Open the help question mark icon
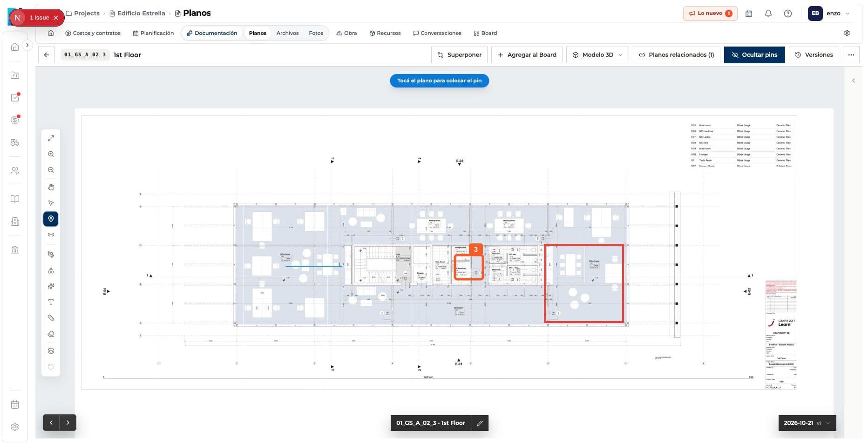The image size is (868, 444). [x=788, y=13]
